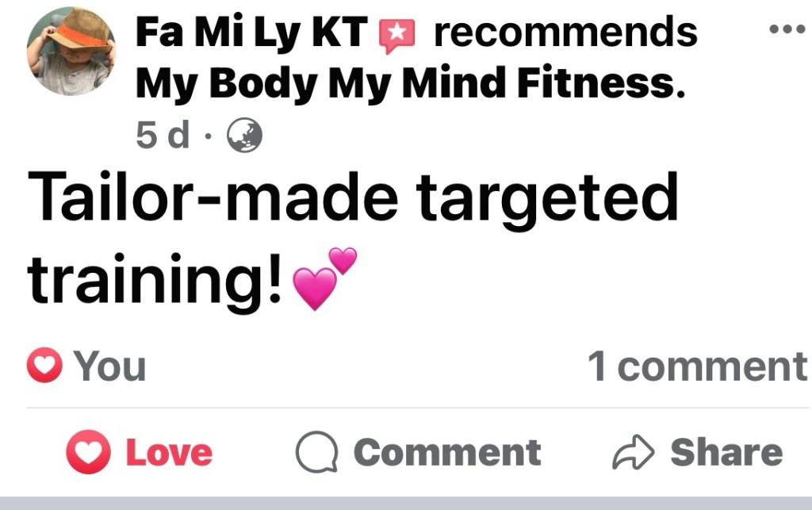Click the Tailor-made targeted training post text

point(353,240)
